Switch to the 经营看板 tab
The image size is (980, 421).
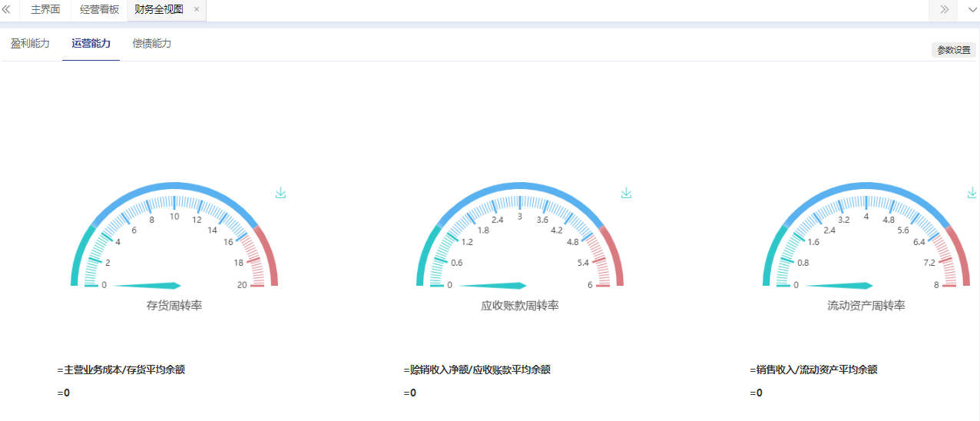coord(99,10)
